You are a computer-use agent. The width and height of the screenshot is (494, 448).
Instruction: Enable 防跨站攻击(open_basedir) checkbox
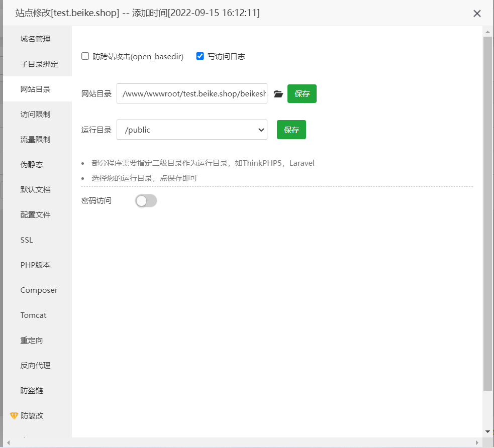(85, 56)
